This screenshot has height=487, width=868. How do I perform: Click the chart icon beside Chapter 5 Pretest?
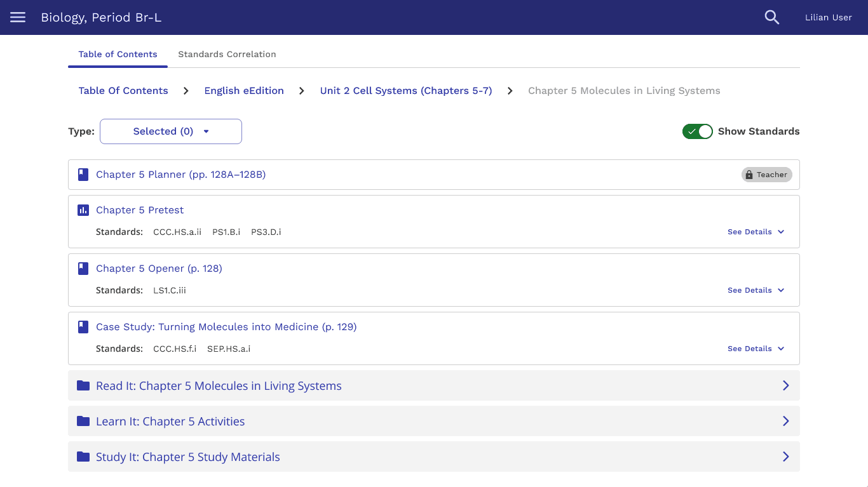[x=83, y=210]
